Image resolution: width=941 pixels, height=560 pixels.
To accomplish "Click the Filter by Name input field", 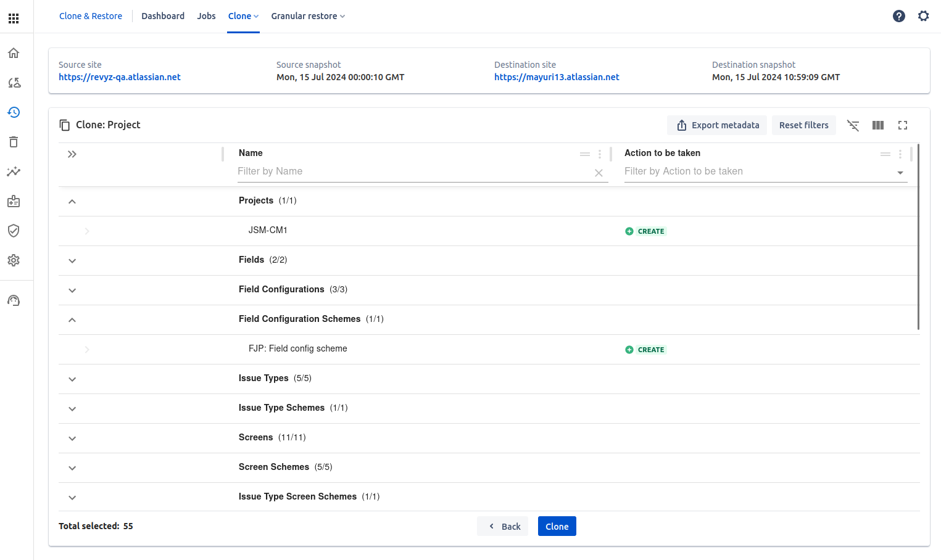I will click(413, 171).
